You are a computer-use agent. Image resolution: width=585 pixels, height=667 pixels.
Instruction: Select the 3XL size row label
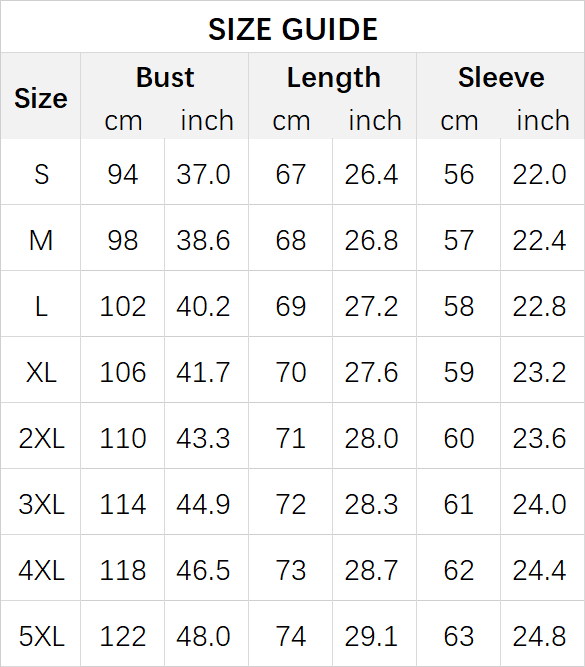(x=41, y=504)
